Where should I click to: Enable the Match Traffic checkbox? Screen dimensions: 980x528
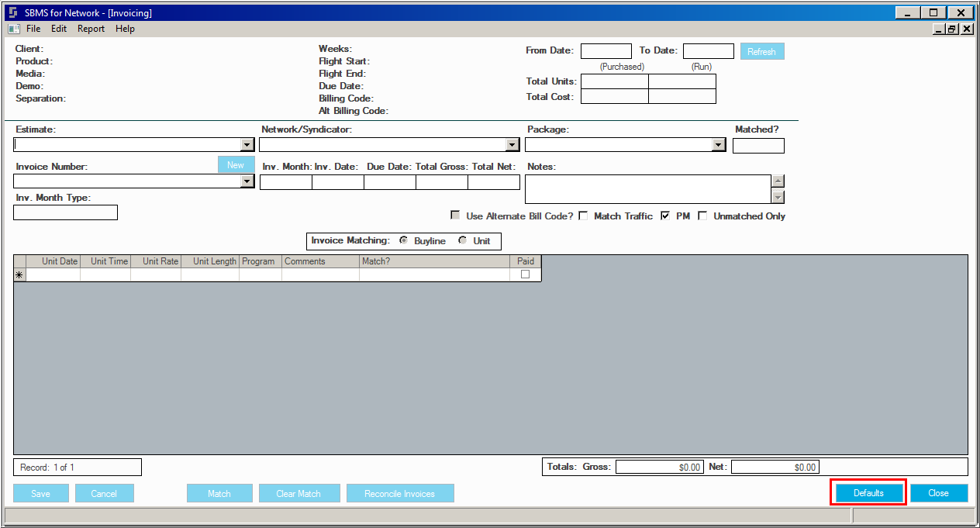(x=583, y=216)
